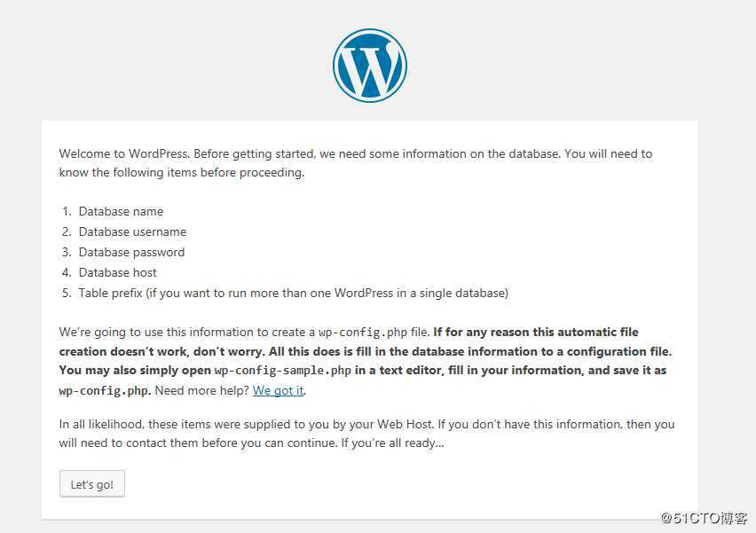This screenshot has width=756, height=533.
Task: Click the WordPress logo at the top
Action: click(370, 66)
